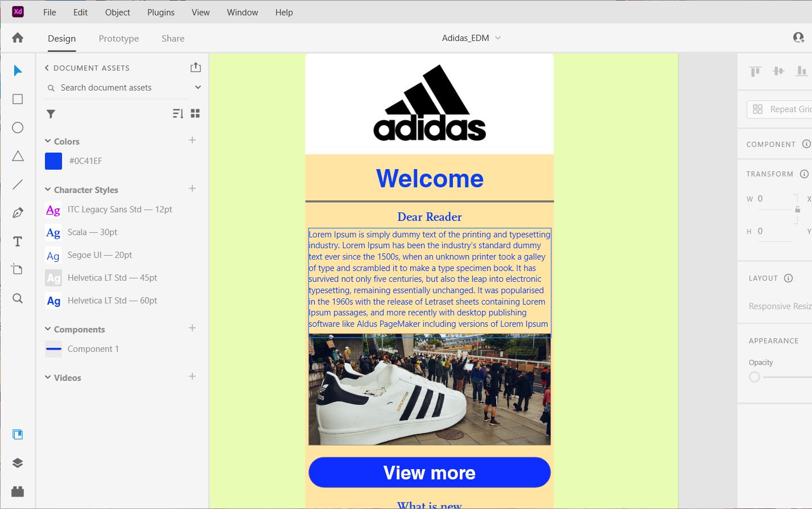Open the File menu
The width and height of the screenshot is (812, 509).
(50, 12)
